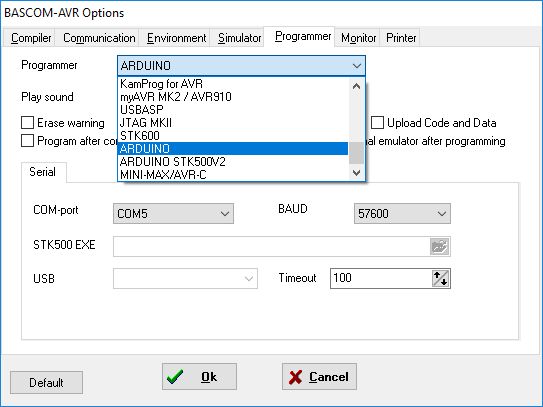Click the STK500 EXE path field
The image size is (543, 407).
point(272,247)
